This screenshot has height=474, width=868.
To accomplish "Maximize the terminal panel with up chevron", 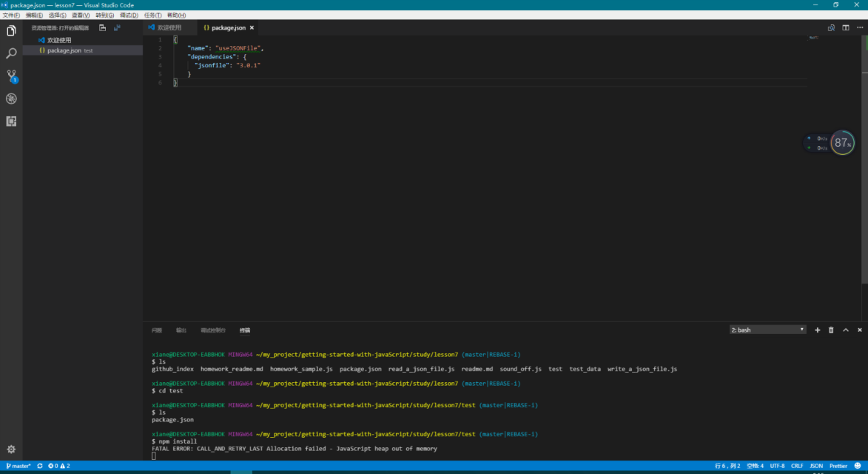I will [846, 330].
